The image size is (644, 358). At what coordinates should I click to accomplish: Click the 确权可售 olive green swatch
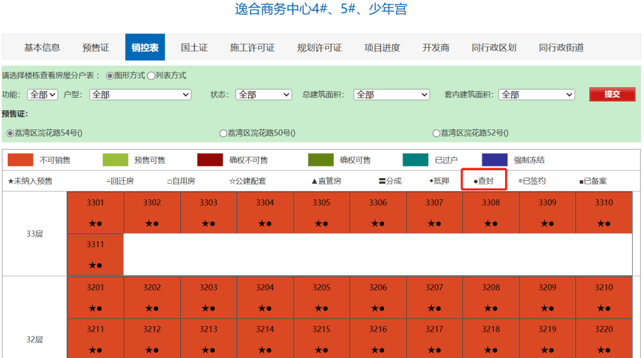pos(321,160)
